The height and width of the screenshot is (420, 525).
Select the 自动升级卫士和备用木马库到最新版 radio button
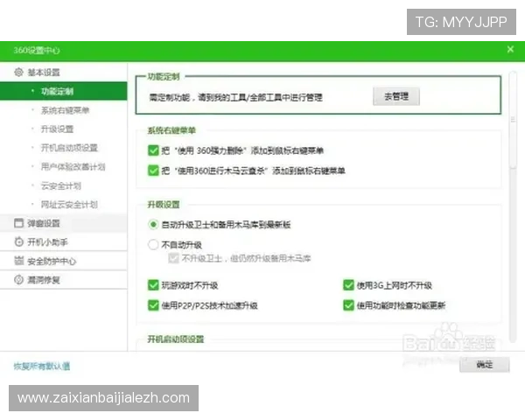[x=153, y=224]
